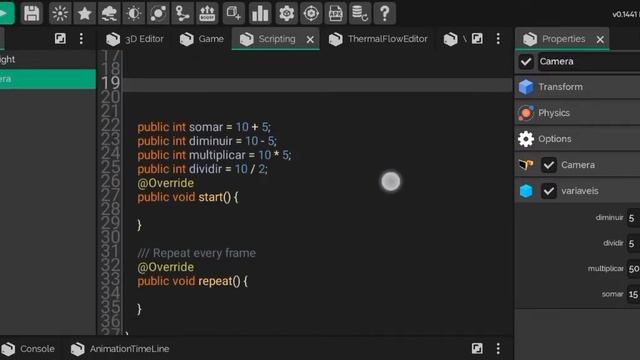Screen dimensions: 640x360
Task: Open the left panel three-dot menu
Action: (x=81, y=39)
